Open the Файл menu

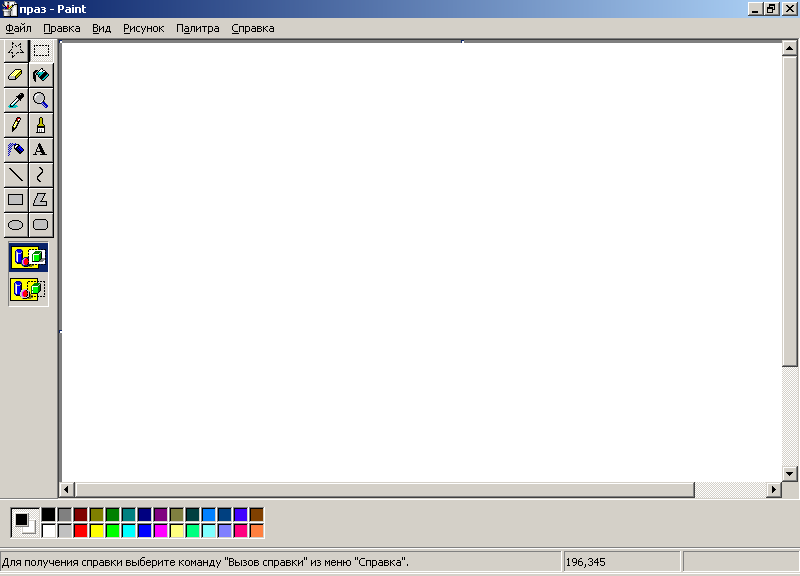click(18, 29)
